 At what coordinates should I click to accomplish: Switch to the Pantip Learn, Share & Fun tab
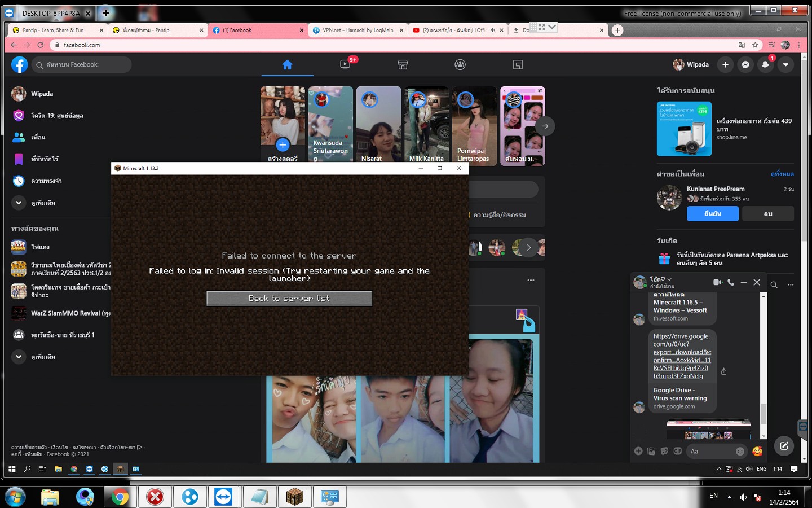[58, 30]
